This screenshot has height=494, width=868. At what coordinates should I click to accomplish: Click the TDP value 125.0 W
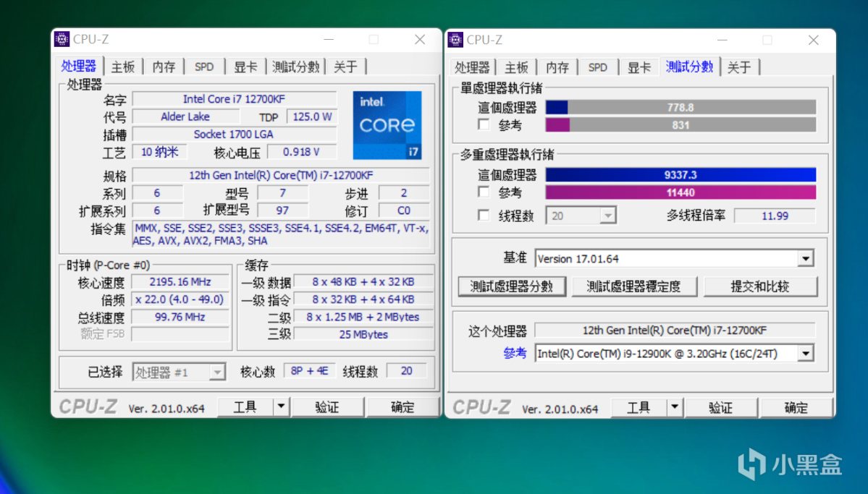(312, 116)
